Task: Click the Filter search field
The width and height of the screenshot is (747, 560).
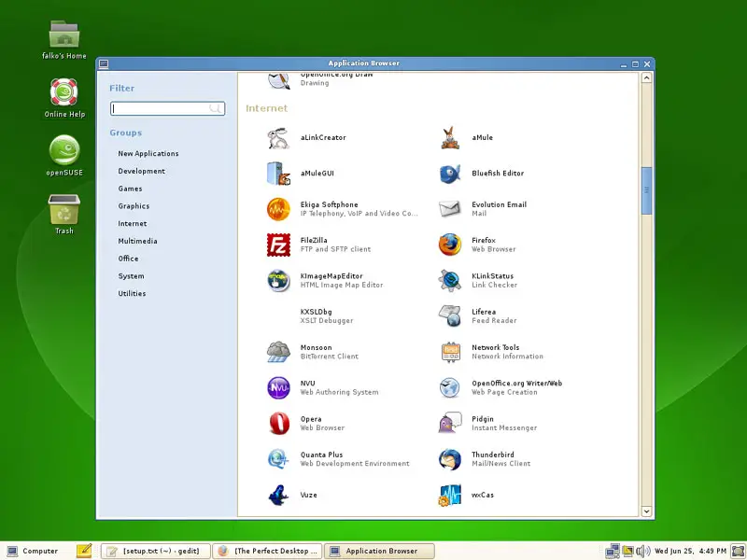Action: pyautogui.click(x=167, y=108)
